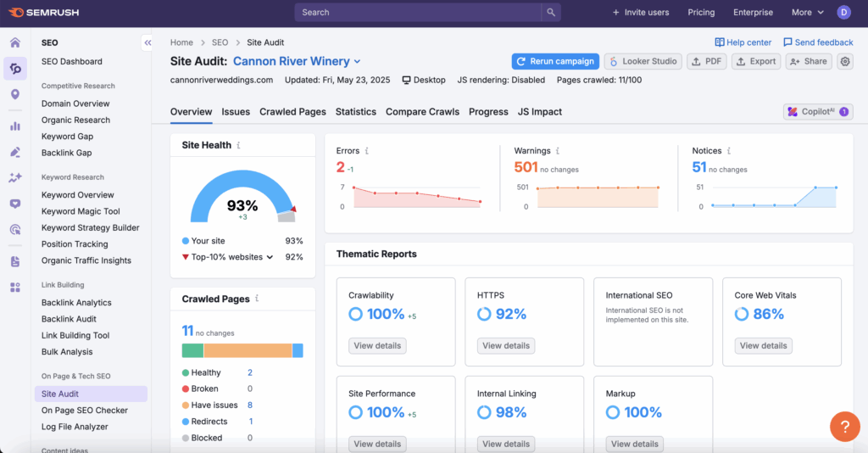The height and width of the screenshot is (453, 868).
Task: Click Send feedback link
Action: pos(818,42)
